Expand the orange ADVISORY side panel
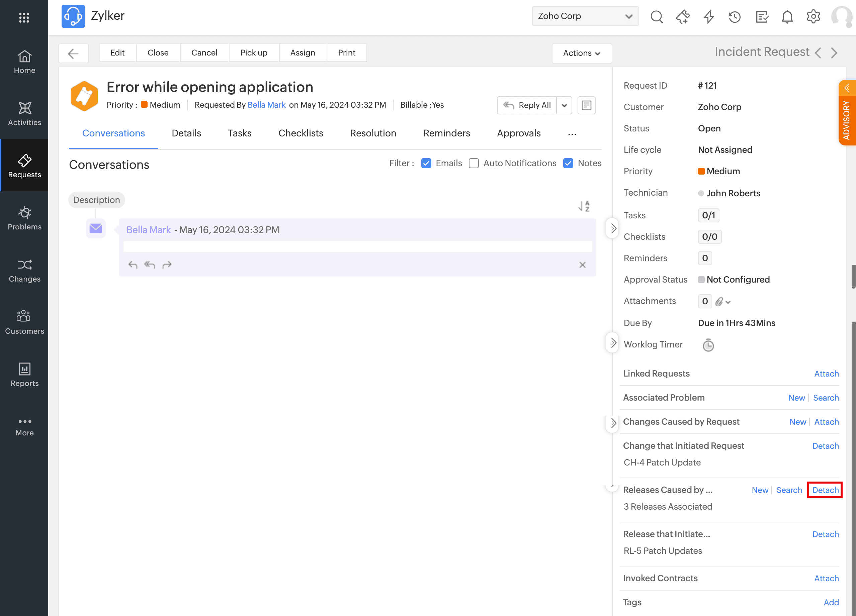 pos(847,113)
